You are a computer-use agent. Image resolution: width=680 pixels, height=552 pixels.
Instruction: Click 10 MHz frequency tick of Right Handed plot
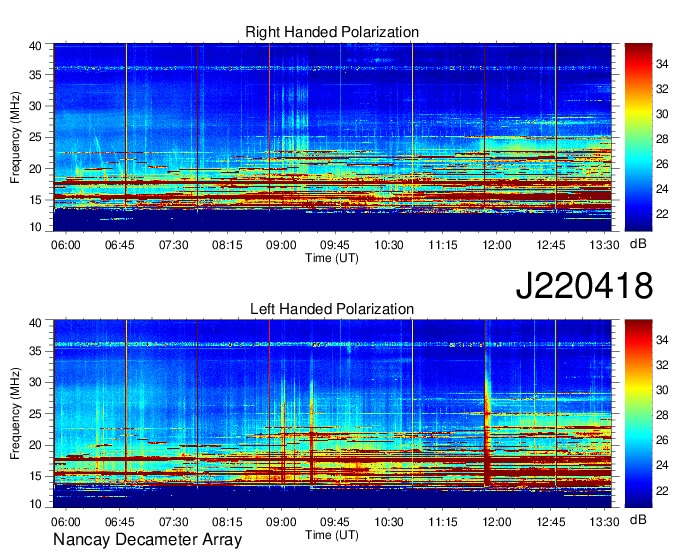pos(35,227)
